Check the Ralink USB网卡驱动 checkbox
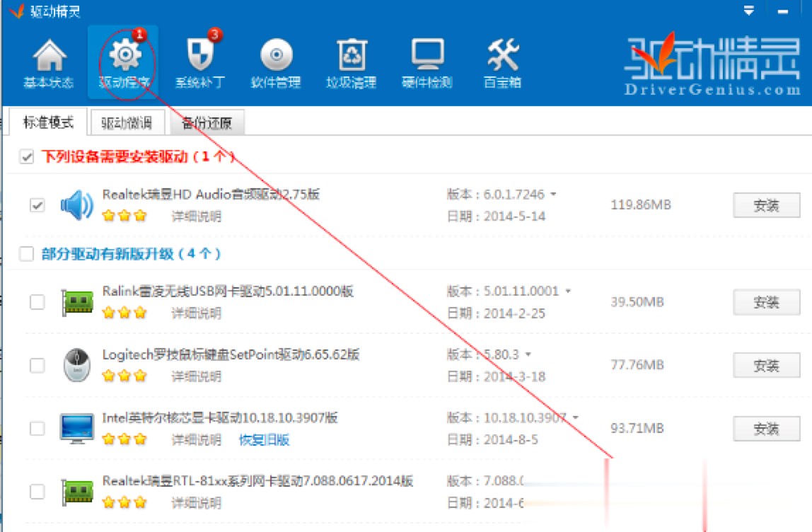This screenshot has height=532, width=812. click(x=37, y=302)
